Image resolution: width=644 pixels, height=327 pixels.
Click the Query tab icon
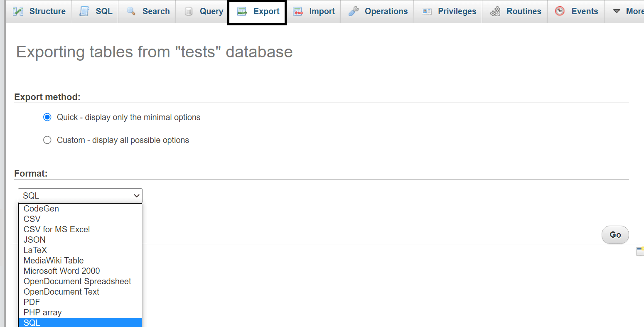[189, 11]
